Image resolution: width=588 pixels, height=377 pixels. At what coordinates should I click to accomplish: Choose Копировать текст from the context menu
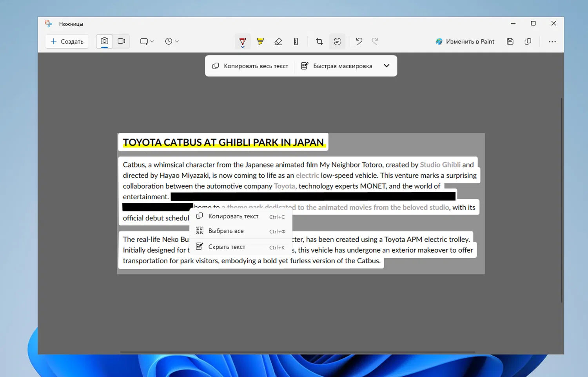[x=240, y=216]
